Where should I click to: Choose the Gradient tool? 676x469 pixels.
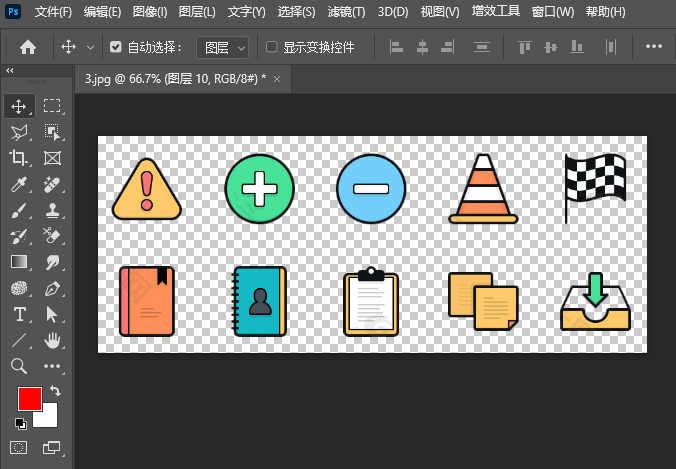coord(19,262)
